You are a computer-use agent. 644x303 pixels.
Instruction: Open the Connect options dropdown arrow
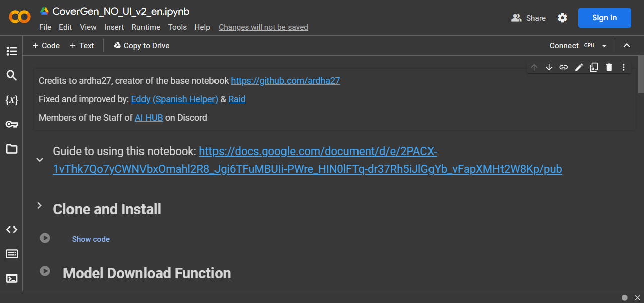click(604, 46)
